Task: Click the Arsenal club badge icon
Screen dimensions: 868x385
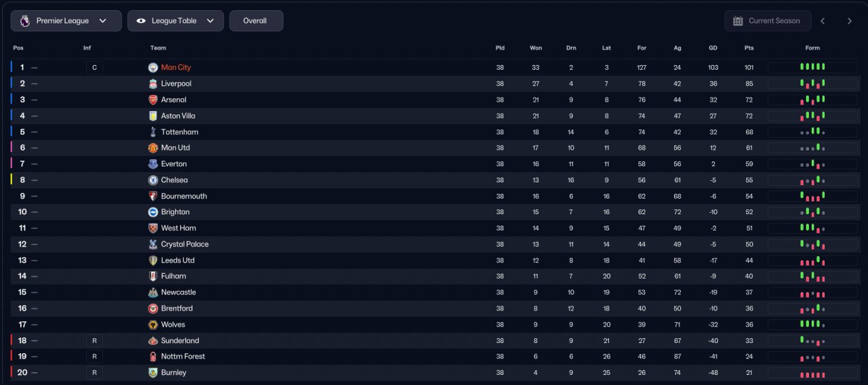Action: [153, 100]
